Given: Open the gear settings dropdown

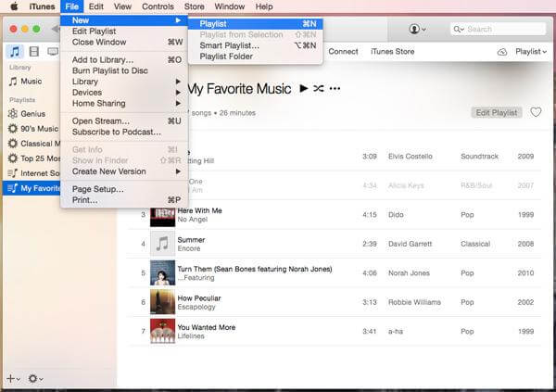Looking at the screenshot, I should (x=35, y=379).
